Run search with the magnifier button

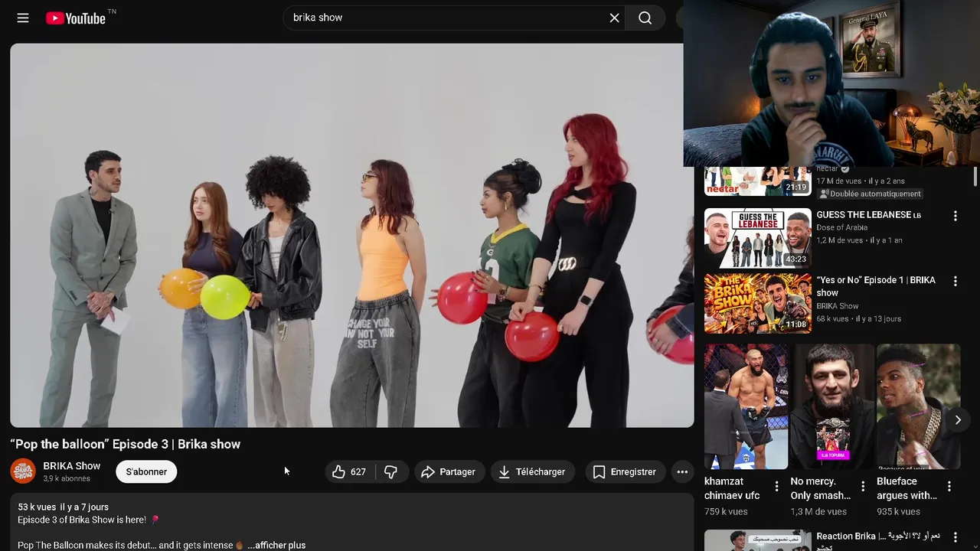[645, 18]
